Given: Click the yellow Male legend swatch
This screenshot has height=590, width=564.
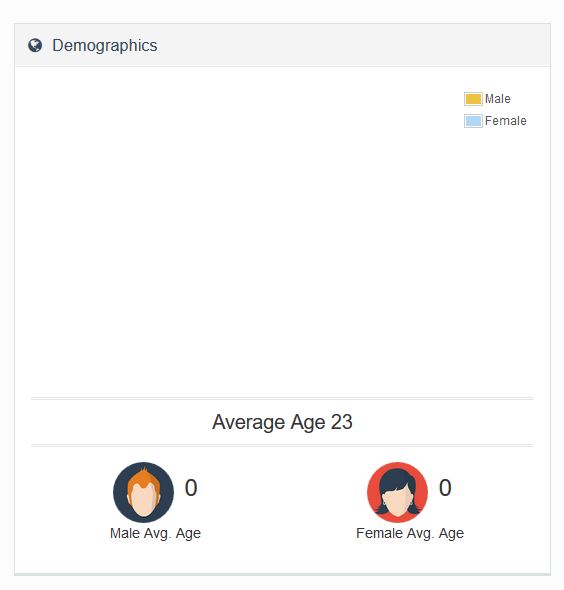Looking at the screenshot, I should [x=473, y=99].
